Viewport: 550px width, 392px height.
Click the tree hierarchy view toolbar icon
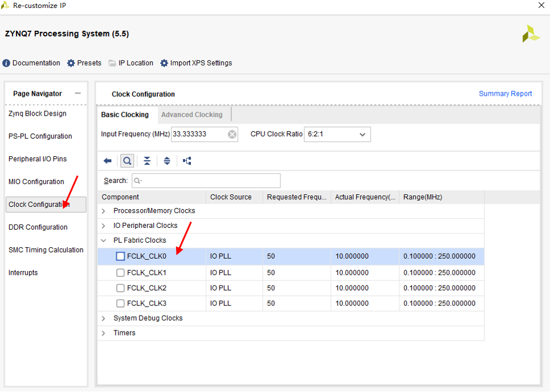187,161
